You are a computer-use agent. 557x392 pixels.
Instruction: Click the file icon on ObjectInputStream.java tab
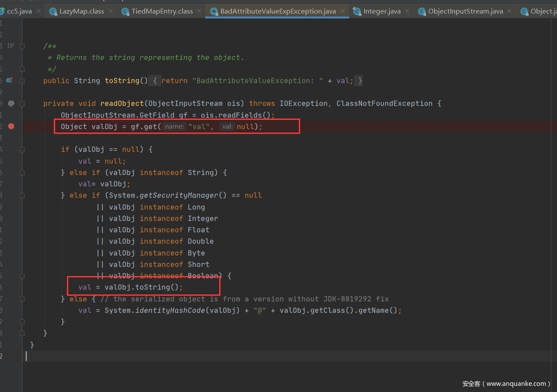click(422, 11)
